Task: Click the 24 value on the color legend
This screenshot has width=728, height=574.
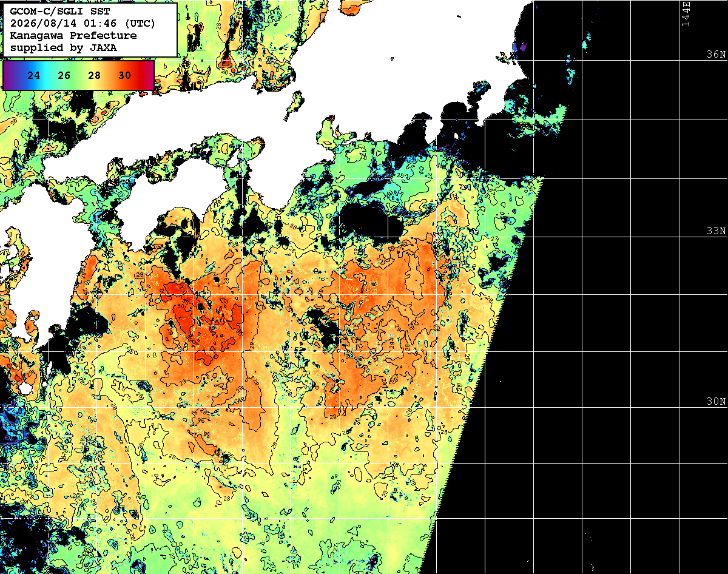Action: [35, 76]
